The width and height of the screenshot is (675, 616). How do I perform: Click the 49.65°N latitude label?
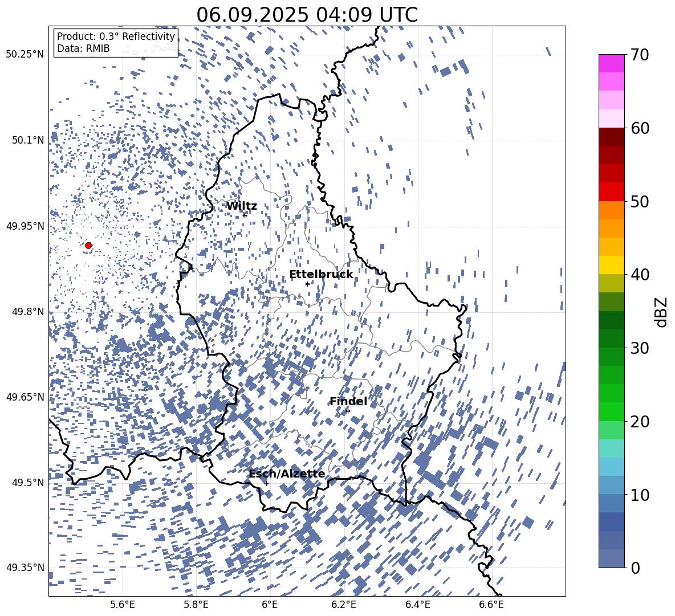coord(25,397)
